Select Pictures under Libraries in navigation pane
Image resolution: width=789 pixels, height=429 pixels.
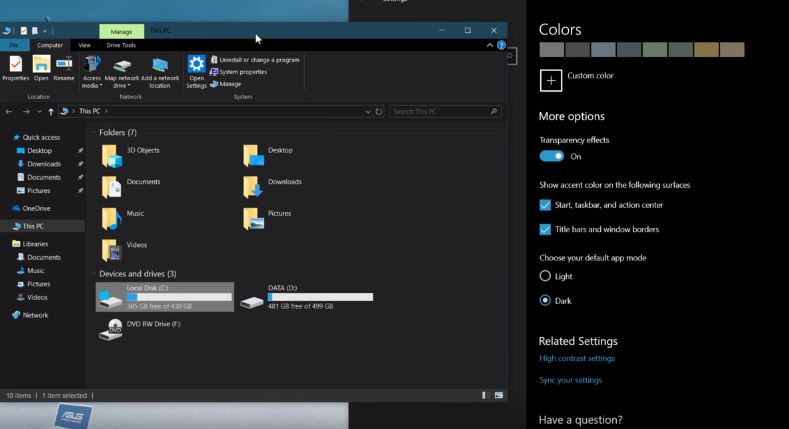(x=34, y=284)
